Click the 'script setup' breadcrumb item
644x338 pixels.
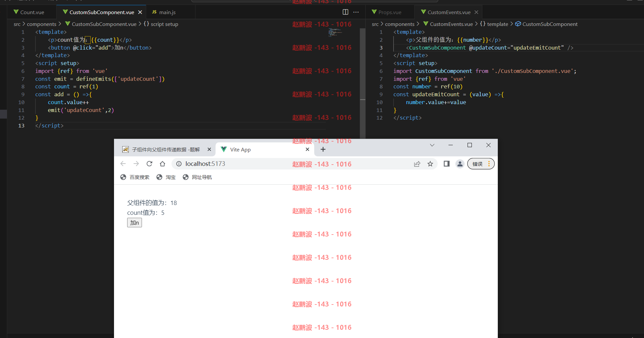point(161,24)
